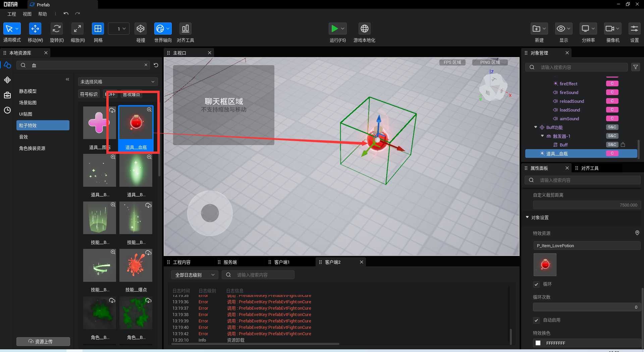The image size is (644, 352).
Task: Open the 工程 menu
Action: (x=12, y=14)
